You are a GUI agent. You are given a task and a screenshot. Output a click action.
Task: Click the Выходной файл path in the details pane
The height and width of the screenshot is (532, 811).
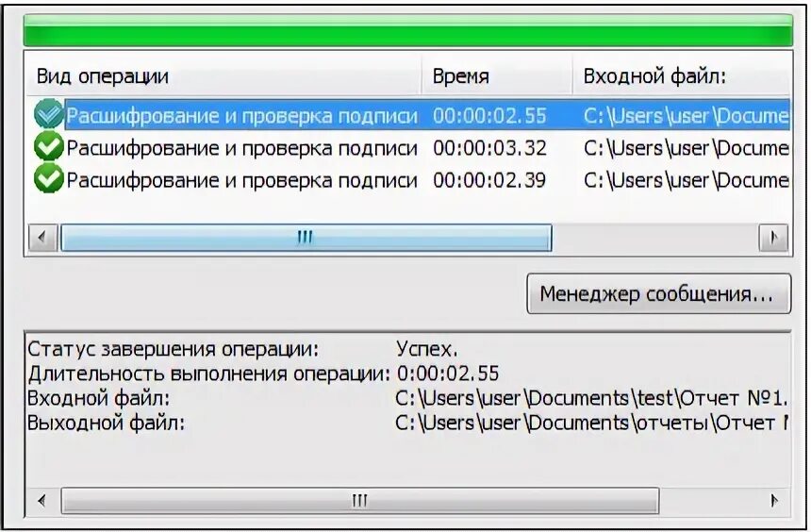tap(591, 423)
